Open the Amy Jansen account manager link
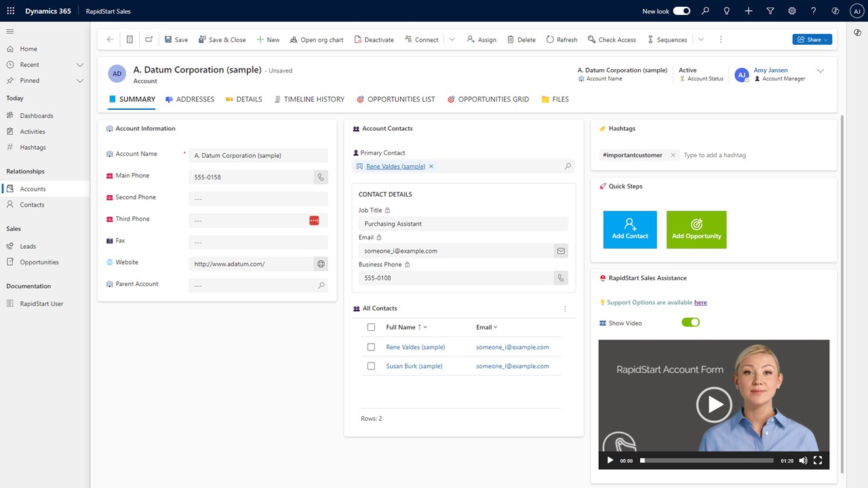The image size is (868, 488). pos(770,70)
